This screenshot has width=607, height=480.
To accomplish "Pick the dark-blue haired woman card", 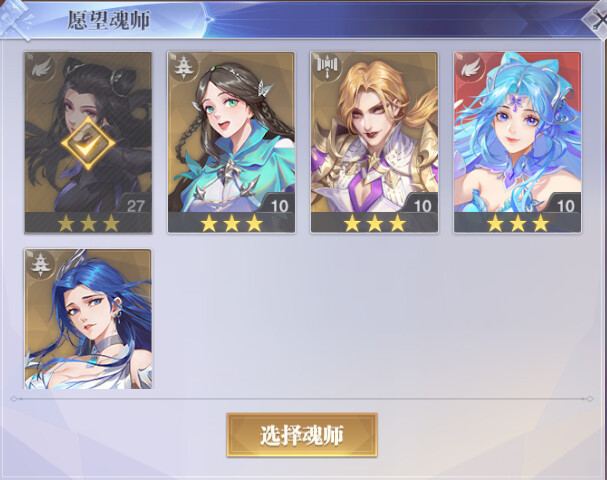I will [x=88, y=319].
